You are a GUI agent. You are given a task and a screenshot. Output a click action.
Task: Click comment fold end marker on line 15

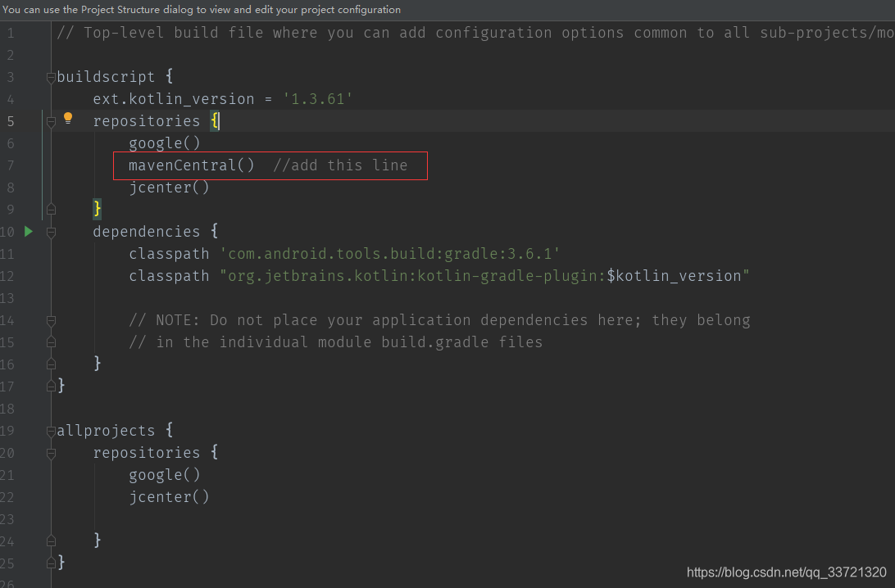point(51,342)
